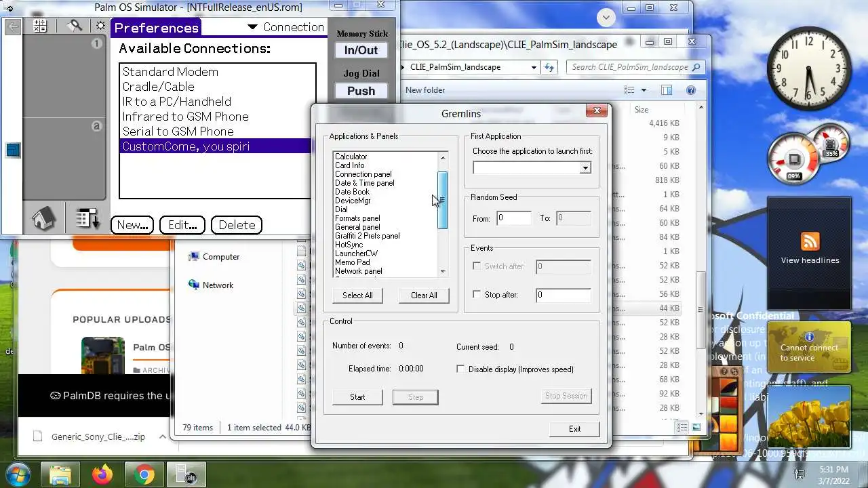Select 'Connection panel' in Applications list
The image size is (868, 488).
(x=363, y=174)
